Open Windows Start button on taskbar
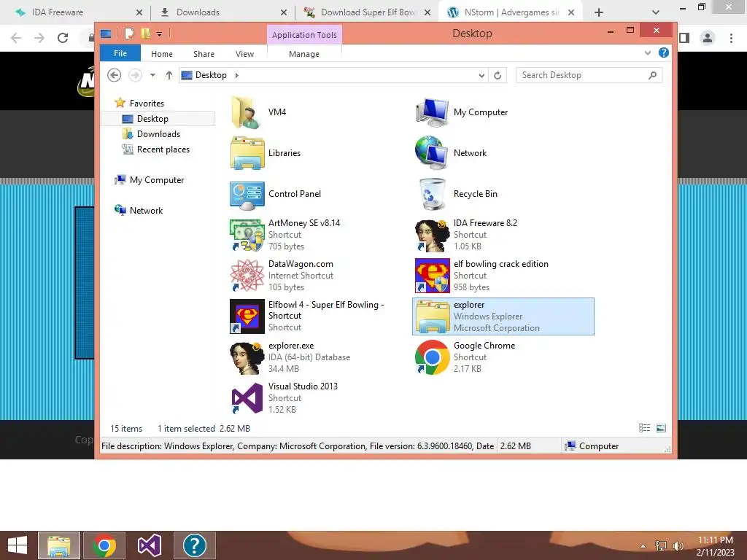This screenshot has width=747, height=560. tap(18, 545)
